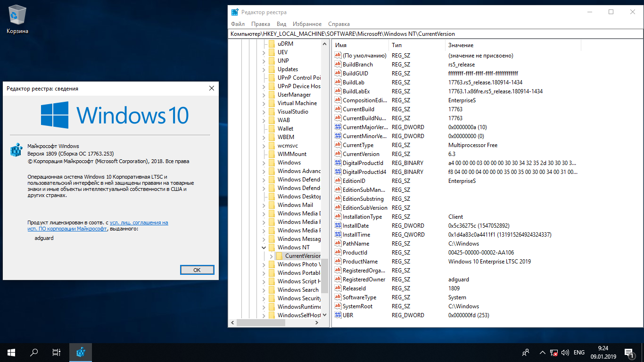Expand the CurrentVersion tree node

[272, 256]
